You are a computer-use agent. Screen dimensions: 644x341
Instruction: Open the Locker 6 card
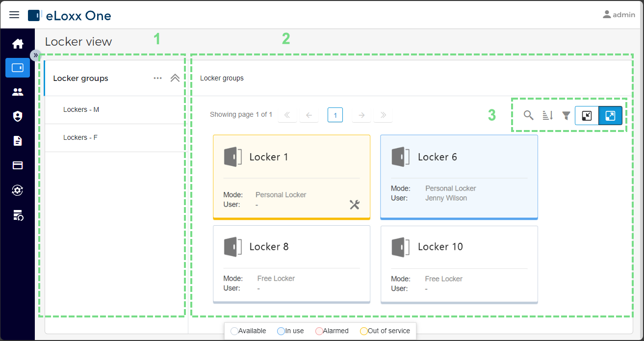click(x=459, y=177)
